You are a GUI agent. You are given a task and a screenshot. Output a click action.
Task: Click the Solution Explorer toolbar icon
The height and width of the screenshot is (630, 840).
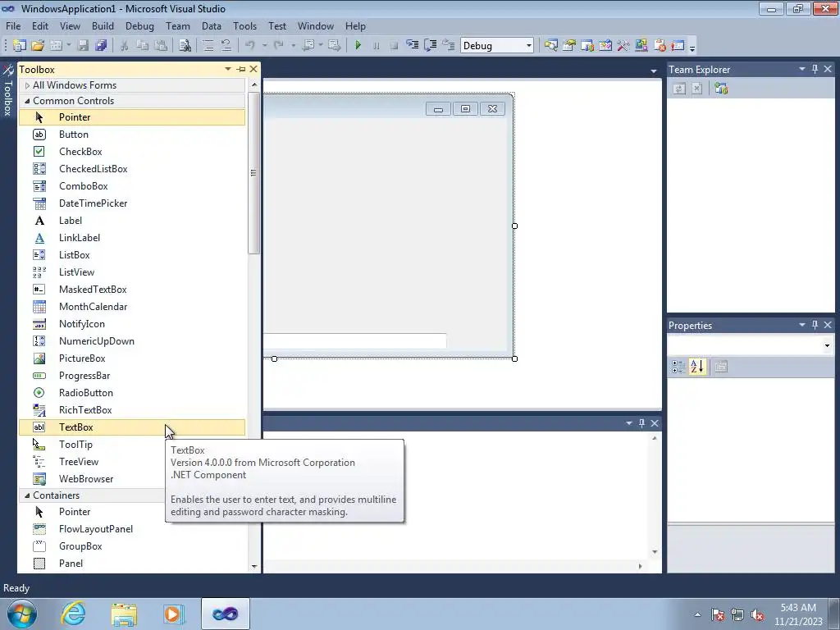[x=550, y=46]
